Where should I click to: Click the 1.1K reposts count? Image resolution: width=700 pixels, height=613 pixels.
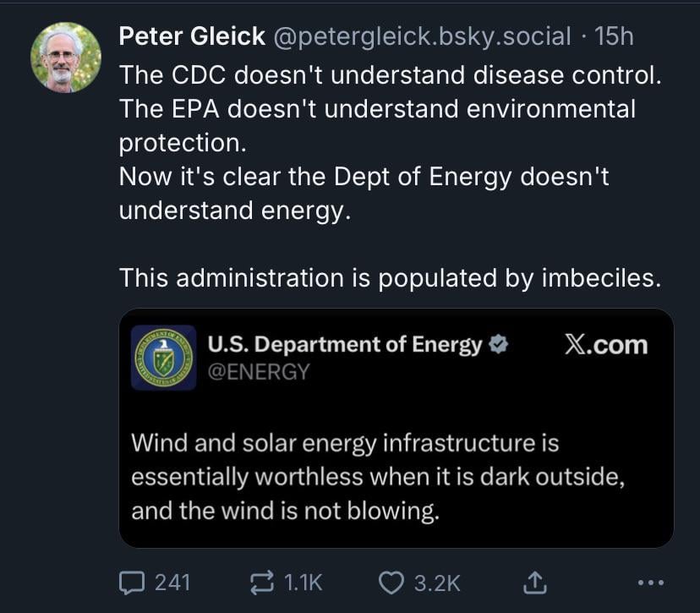point(304,583)
